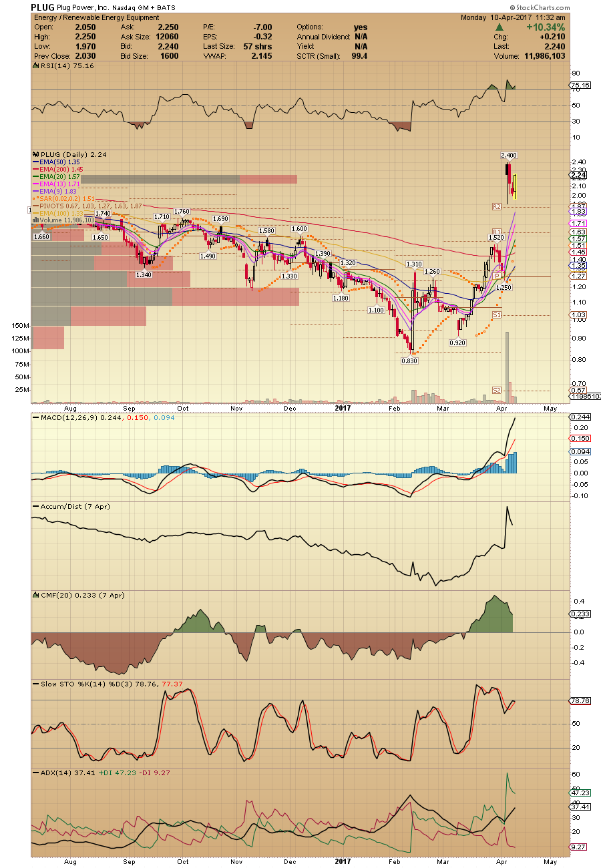This screenshot has height=868, width=601.
Task: Click the volume bars icon in legend
Action: 35,219
